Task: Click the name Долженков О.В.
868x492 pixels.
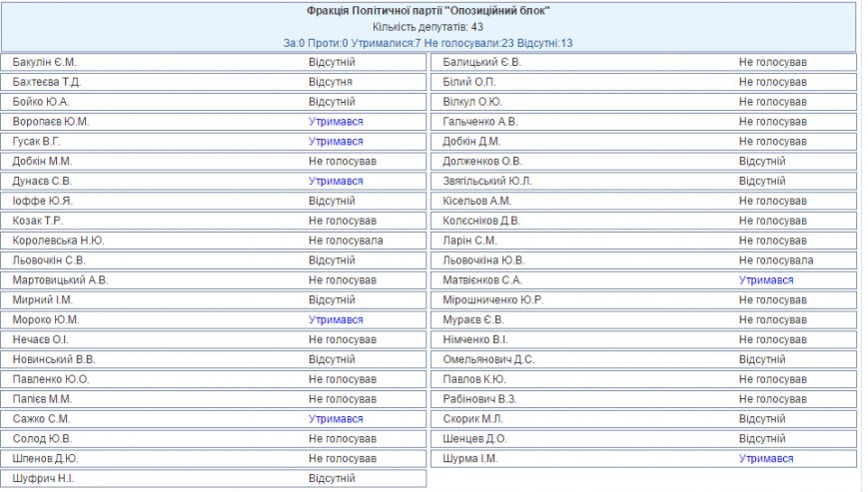Action: (482, 162)
